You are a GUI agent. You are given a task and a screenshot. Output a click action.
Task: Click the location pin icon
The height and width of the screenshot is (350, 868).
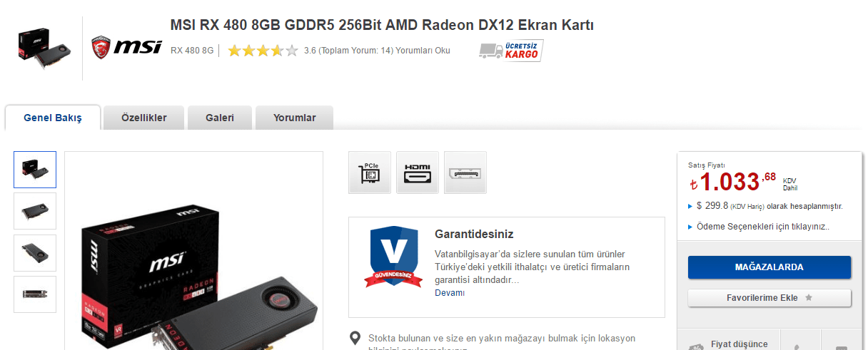click(355, 338)
